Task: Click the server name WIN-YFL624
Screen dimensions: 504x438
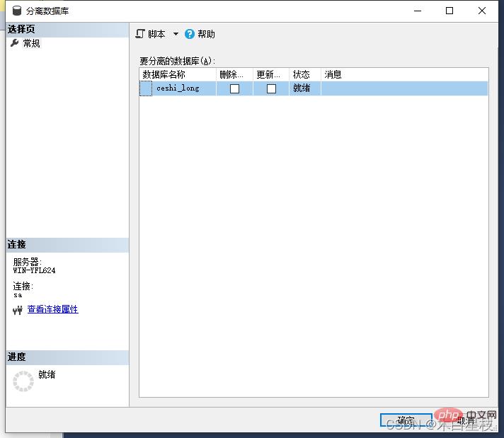Action: pyautogui.click(x=34, y=270)
